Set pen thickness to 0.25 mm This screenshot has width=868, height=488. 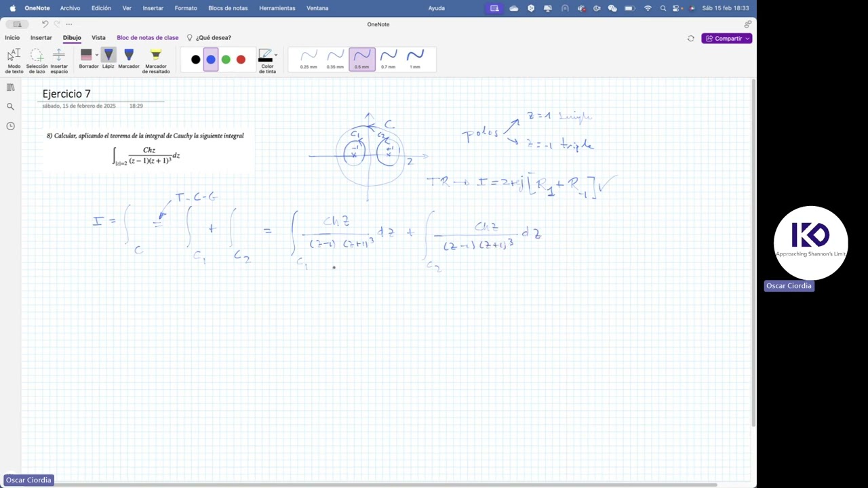(309, 59)
